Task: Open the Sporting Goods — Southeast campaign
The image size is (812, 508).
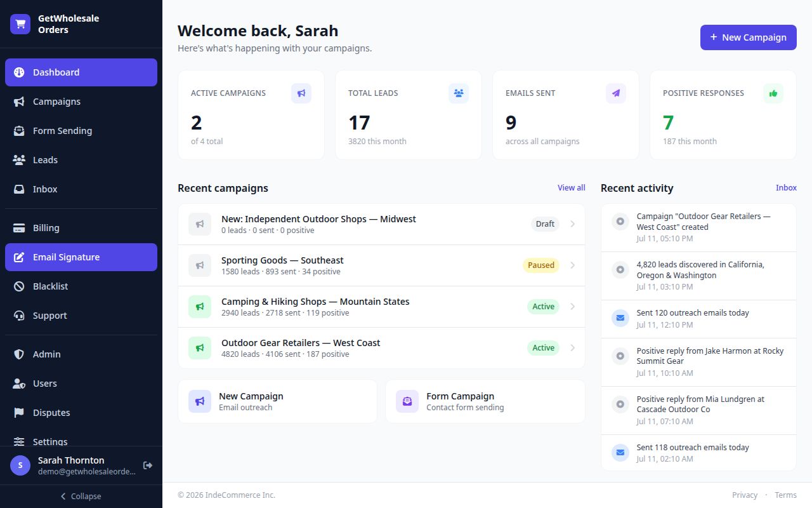Action: (381, 265)
